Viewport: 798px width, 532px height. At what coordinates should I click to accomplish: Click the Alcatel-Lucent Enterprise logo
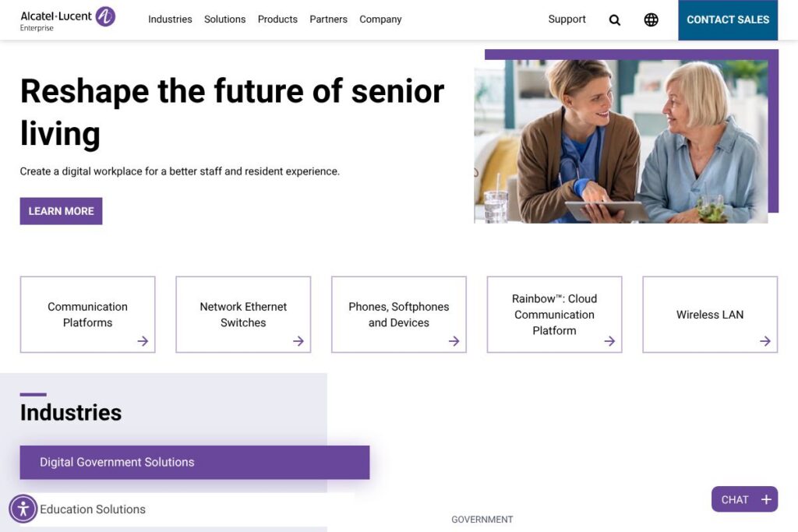click(68, 19)
